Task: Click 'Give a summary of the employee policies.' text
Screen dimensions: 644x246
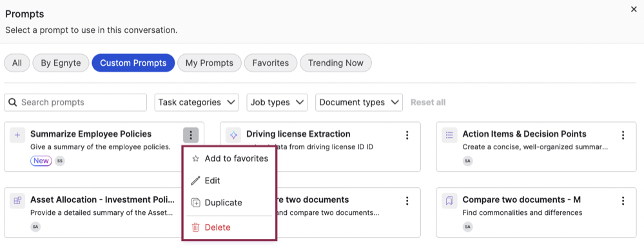Action: pyautogui.click(x=101, y=147)
